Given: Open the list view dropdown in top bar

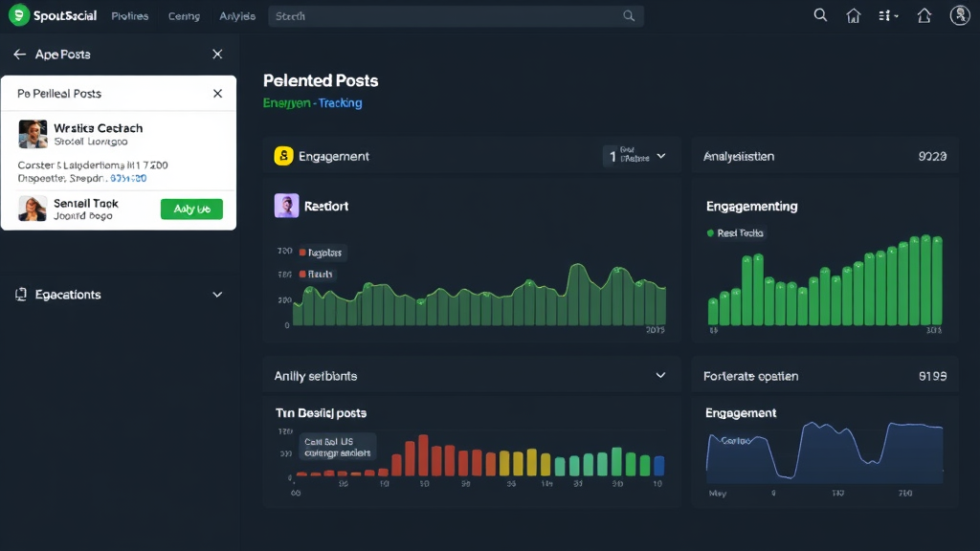Looking at the screenshot, I should tap(887, 16).
